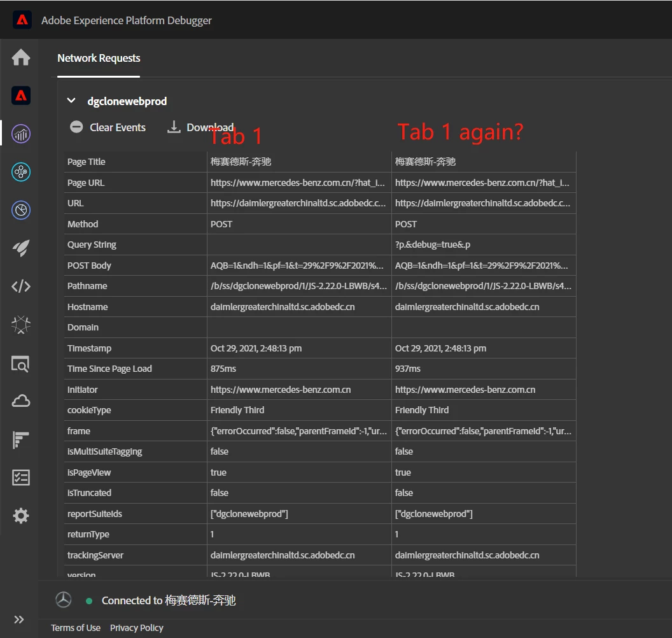Open the Settings gear sidebar icon
This screenshot has width=672, height=638.
pyautogui.click(x=20, y=515)
